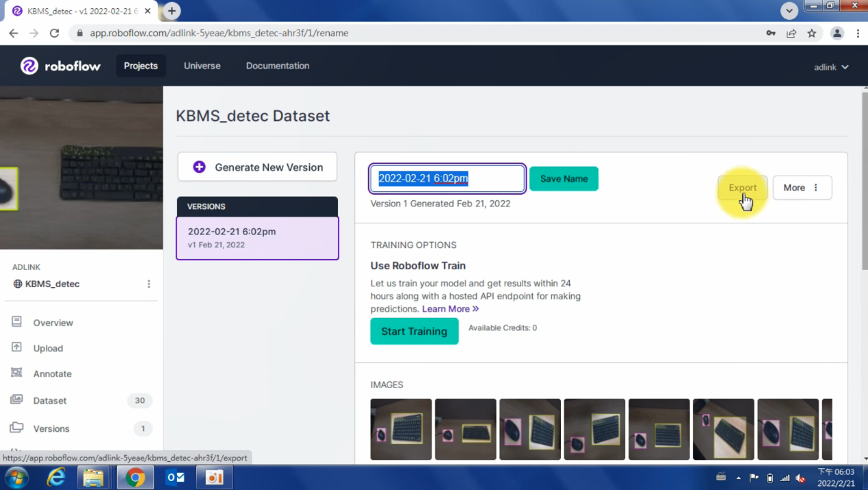Click the Save Name button
This screenshot has height=490, width=868.
coord(564,179)
